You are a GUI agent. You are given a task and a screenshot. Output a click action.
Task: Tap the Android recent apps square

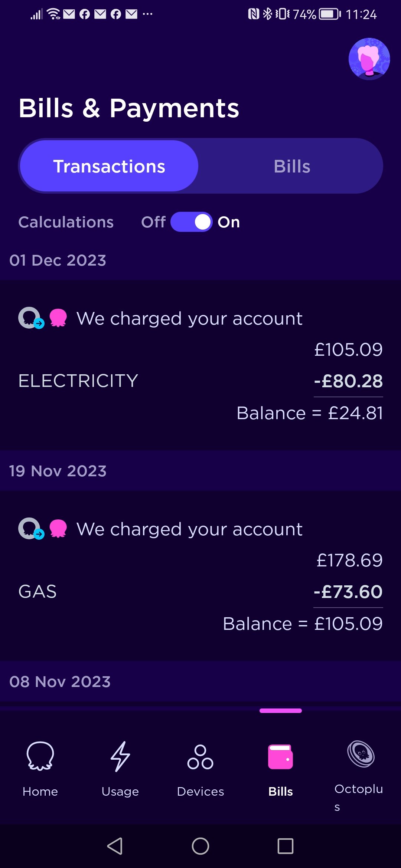tap(286, 846)
